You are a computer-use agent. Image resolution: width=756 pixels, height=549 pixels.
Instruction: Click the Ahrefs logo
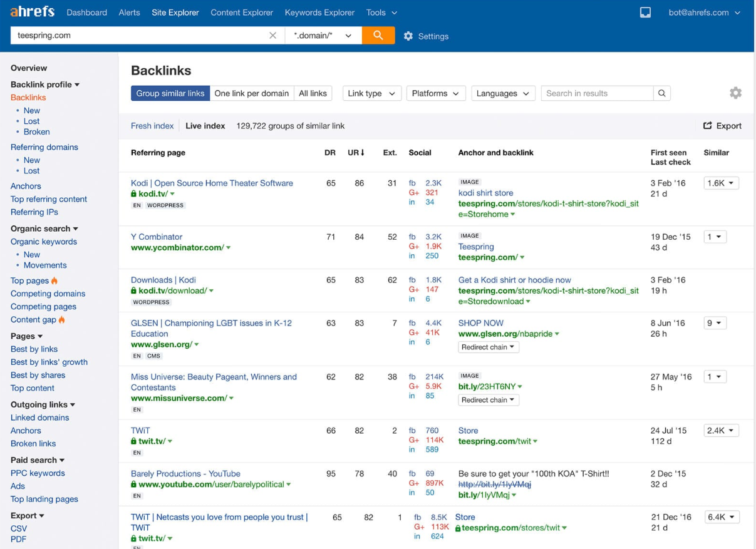(32, 12)
